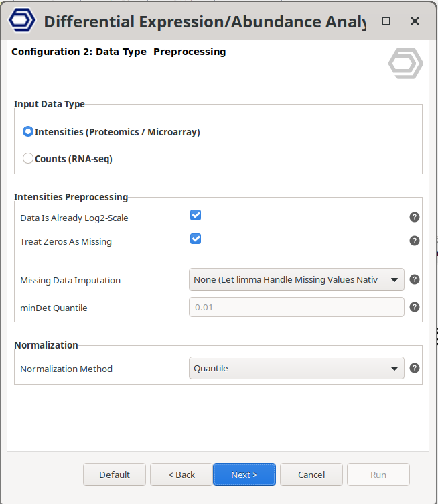Screen dimensions: 438x504
Task: Expand Normalization Method Quantile dropdown
Action: [x=297, y=368]
